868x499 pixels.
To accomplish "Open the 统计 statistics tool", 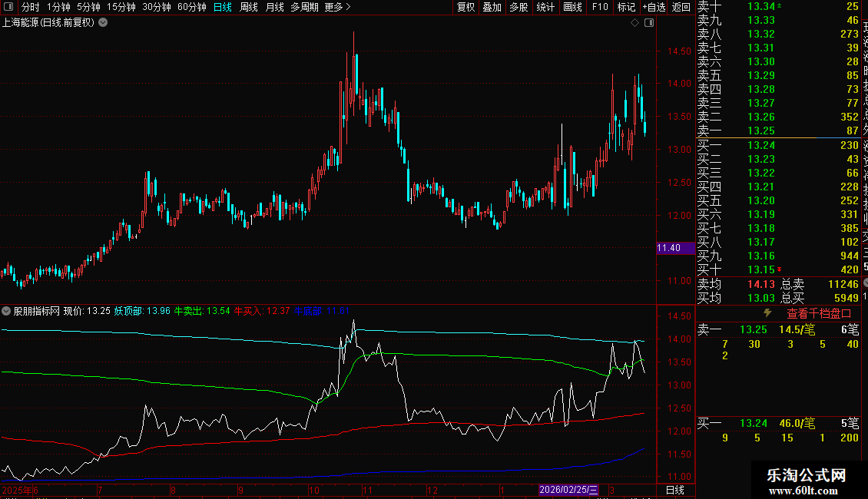I will (x=545, y=7).
